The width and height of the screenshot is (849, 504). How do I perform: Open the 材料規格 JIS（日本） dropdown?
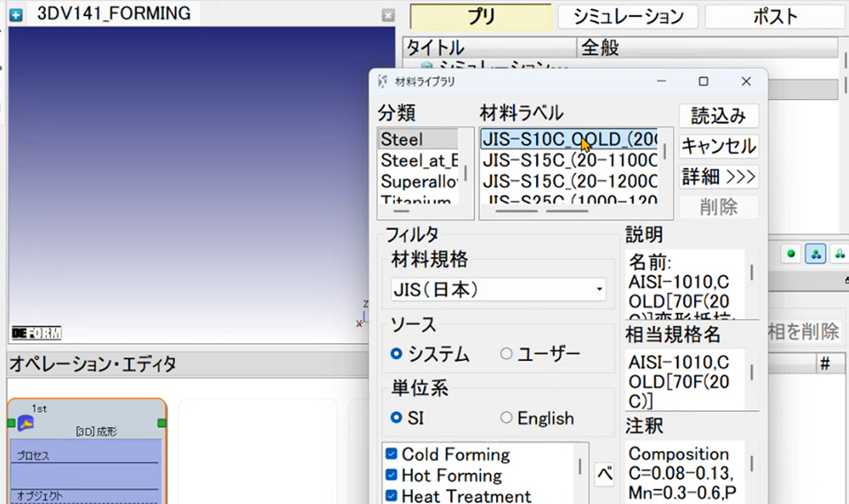(x=498, y=290)
